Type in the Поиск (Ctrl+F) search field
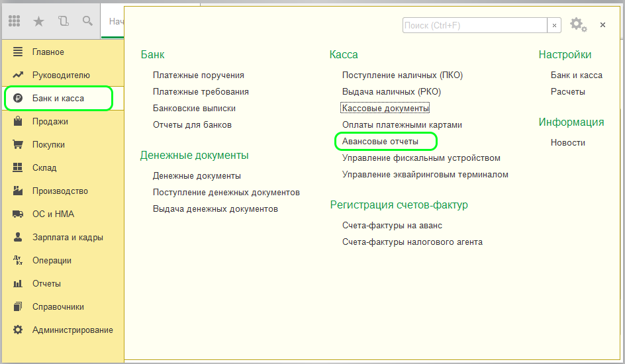Screen dimensions: 625x364 (x=474, y=25)
